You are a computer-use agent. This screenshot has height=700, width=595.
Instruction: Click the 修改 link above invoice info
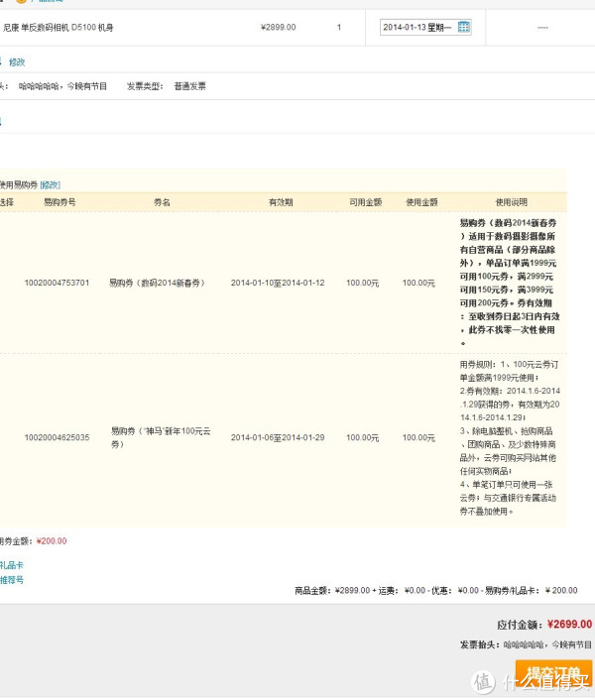coord(17,62)
